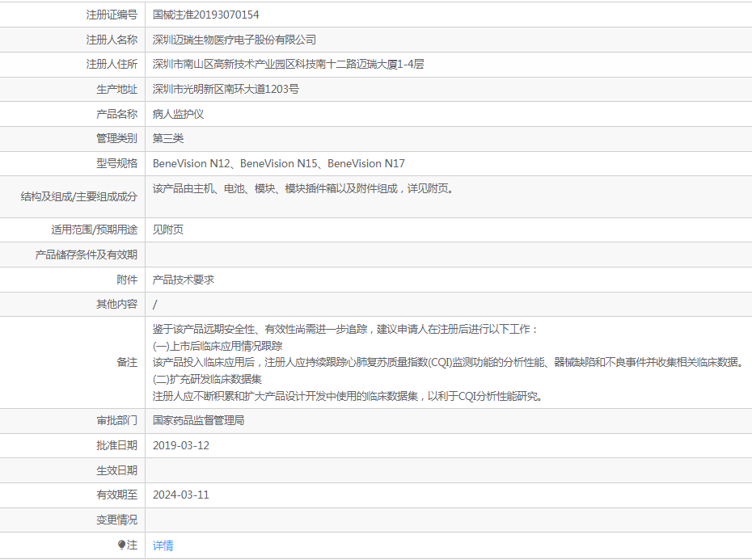Screen dimensions: 752x560
Task: Click the 管理类别 label
Action: point(117,138)
